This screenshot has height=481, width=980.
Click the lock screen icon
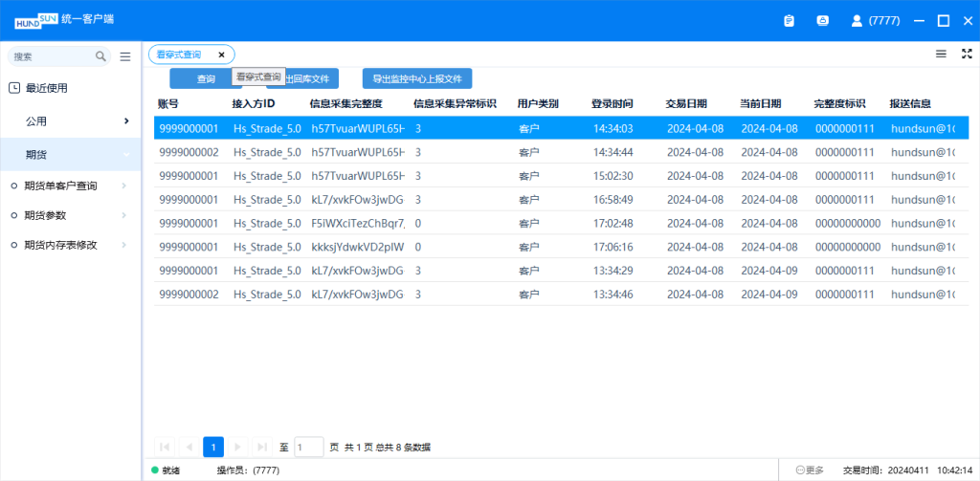coord(822,20)
